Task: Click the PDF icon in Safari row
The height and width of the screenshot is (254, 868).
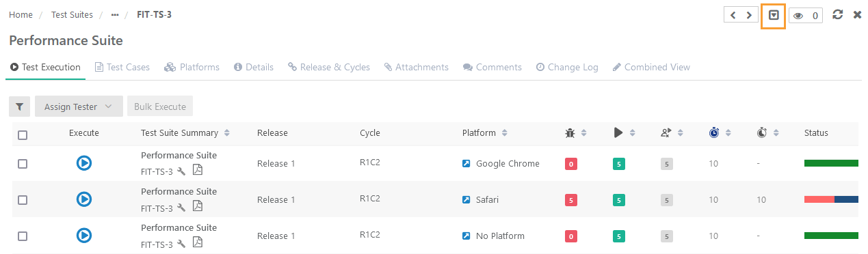Action: (x=197, y=206)
